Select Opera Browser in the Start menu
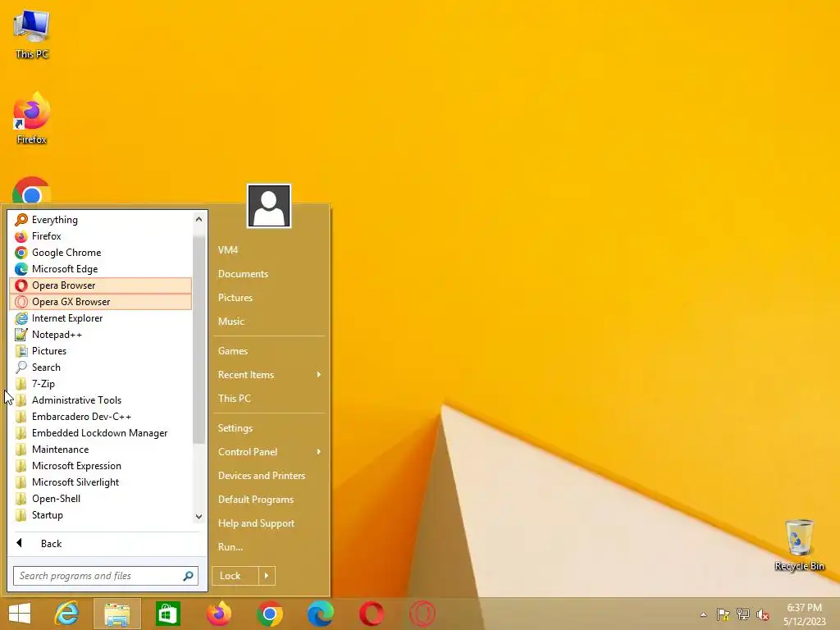The image size is (840, 630). point(100,285)
